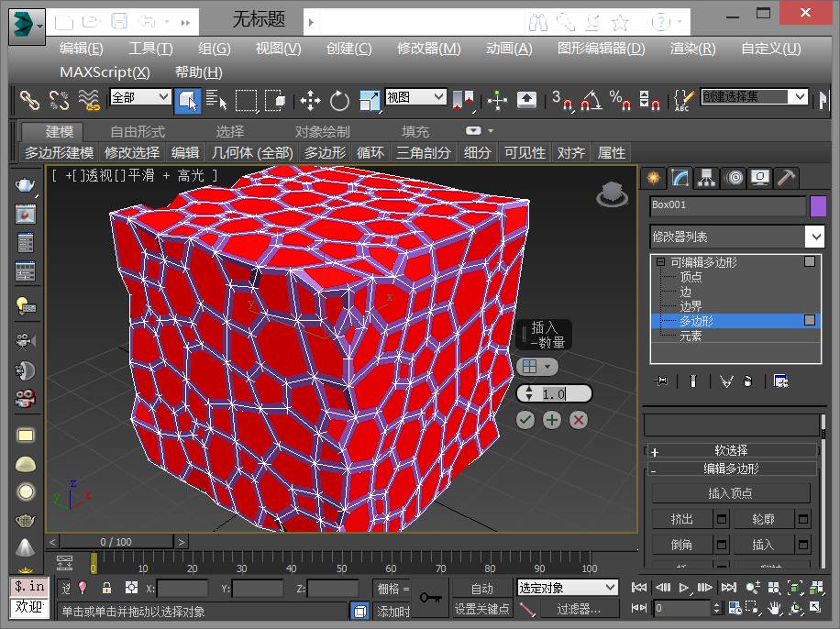Image resolution: width=840 pixels, height=629 pixels.
Task: Switch to the 对象绘制 ribbon tab
Action: [322, 131]
